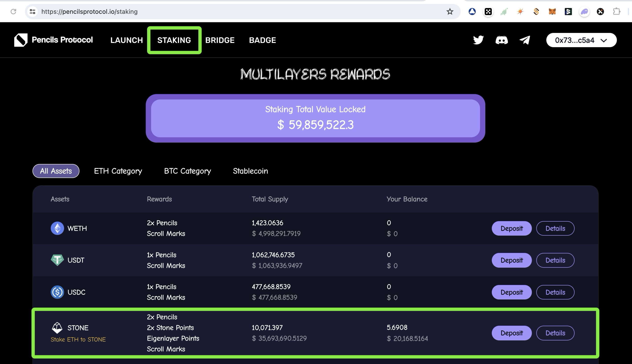Image resolution: width=632 pixels, height=364 pixels.
Task: Filter by ETH Category
Action: point(118,171)
